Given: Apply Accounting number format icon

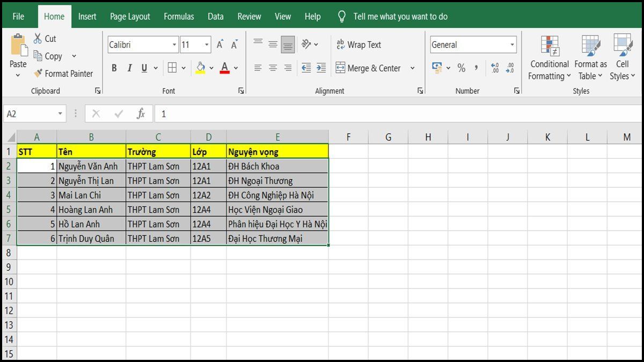Looking at the screenshot, I should 437,68.
